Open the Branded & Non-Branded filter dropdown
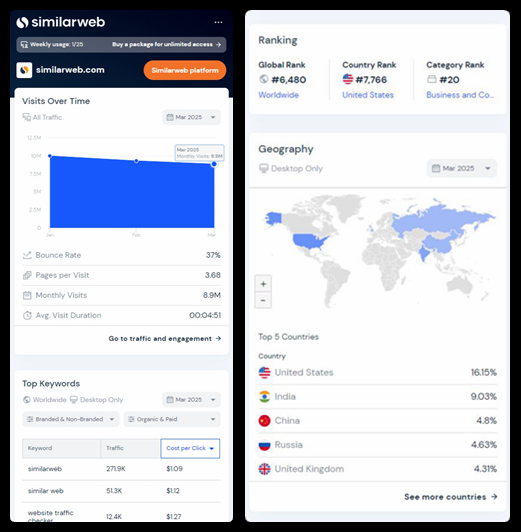 click(x=71, y=419)
